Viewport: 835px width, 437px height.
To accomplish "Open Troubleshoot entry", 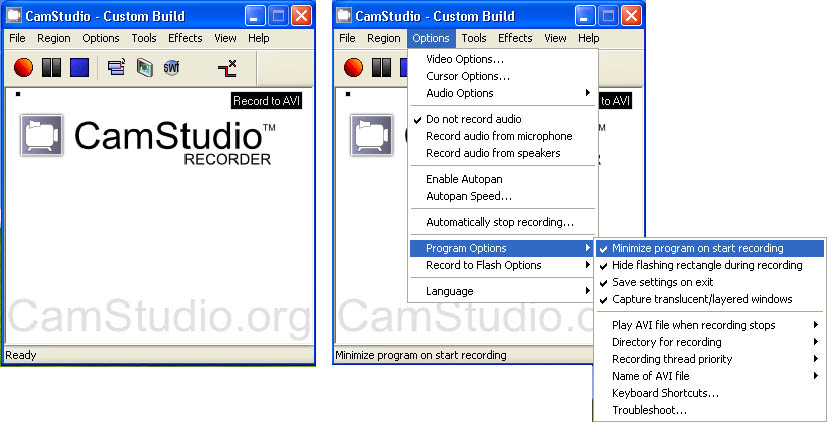I will click(x=709, y=410).
